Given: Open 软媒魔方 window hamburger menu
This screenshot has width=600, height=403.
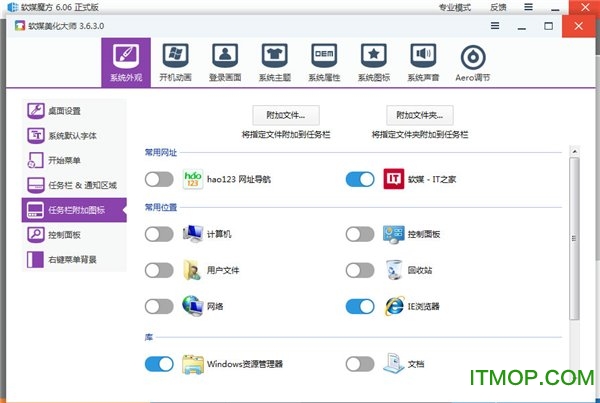Looking at the screenshot, I should point(528,7).
